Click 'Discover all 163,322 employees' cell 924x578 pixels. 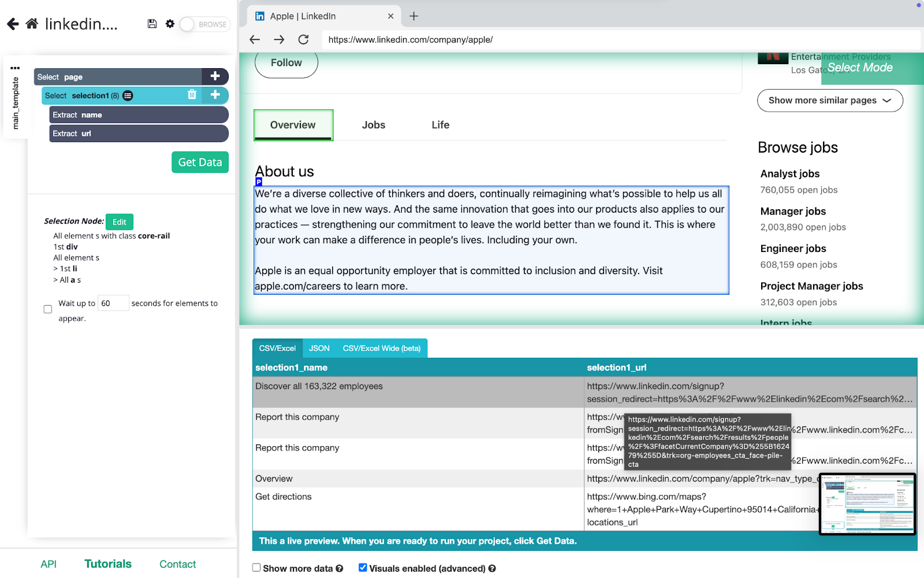click(x=419, y=392)
